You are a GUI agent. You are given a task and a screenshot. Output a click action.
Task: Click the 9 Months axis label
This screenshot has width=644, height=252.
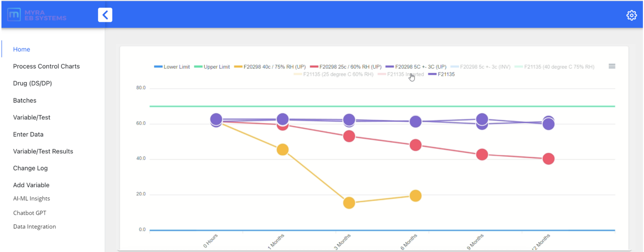pyautogui.click(x=475, y=242)
